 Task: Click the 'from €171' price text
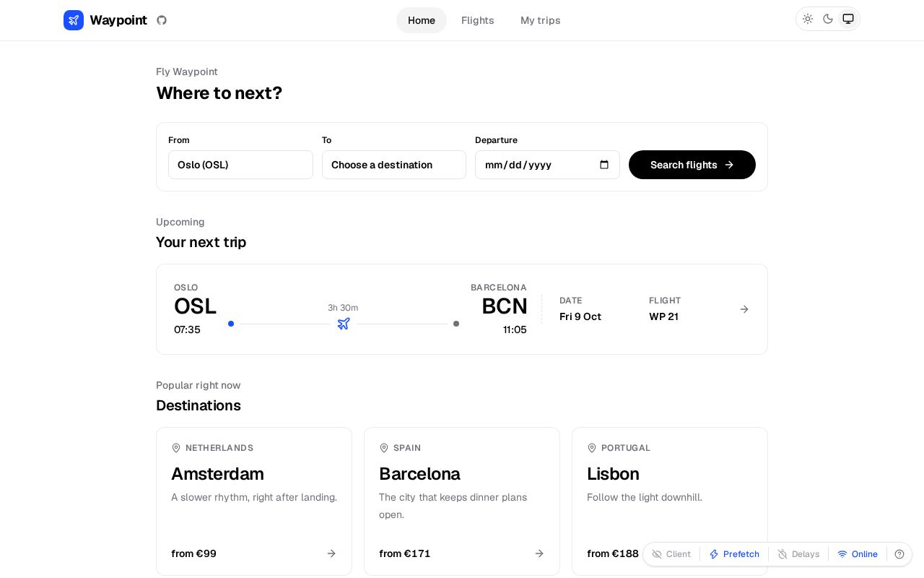click(x=404, y=553)
